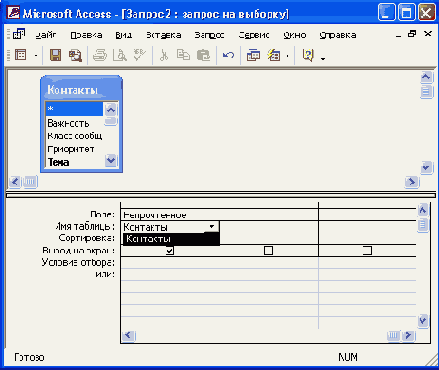Click down arrow in Контакты field list
The width and height of the screenshot is (439, 370).
coord(111,161)
